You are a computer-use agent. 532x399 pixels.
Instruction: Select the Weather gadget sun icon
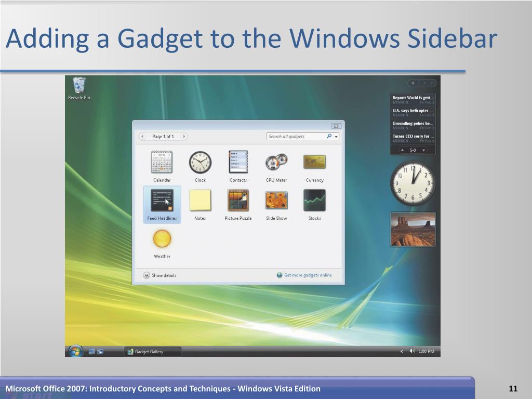tap(162, 238)
